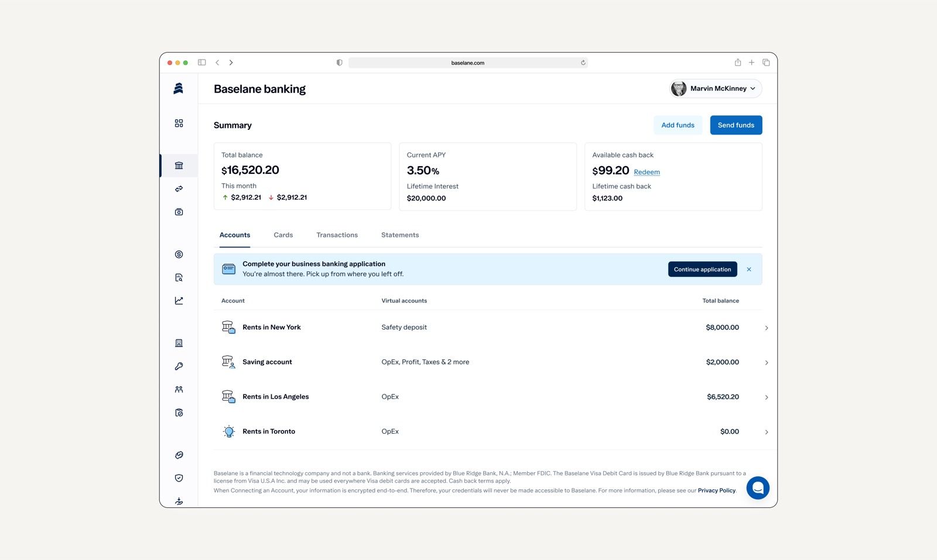
Task: Reload the baselane.com page
Action: [583, 63]
